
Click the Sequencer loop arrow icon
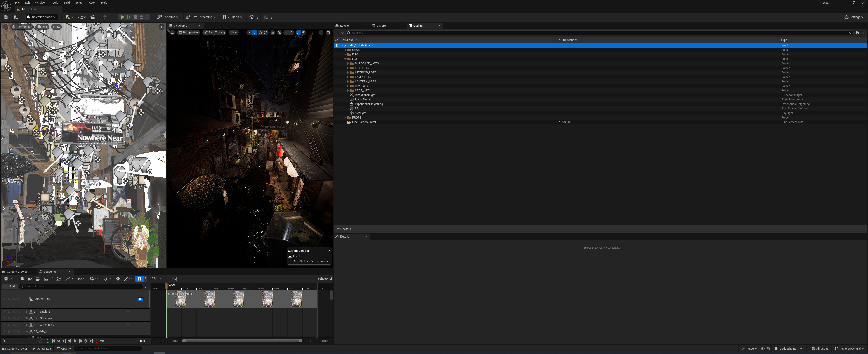click(102, 341)
